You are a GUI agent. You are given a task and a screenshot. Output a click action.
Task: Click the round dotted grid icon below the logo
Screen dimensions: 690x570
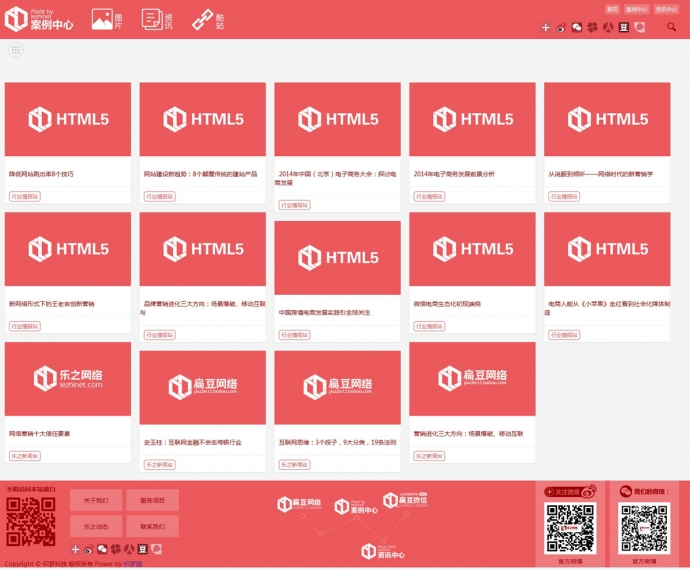[16, 50]
